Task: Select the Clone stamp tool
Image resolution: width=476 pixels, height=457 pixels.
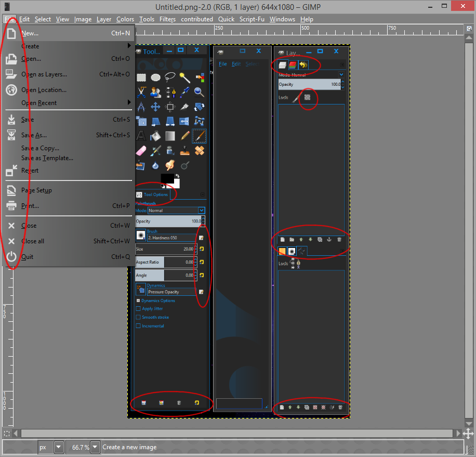Action: (184, 151)
